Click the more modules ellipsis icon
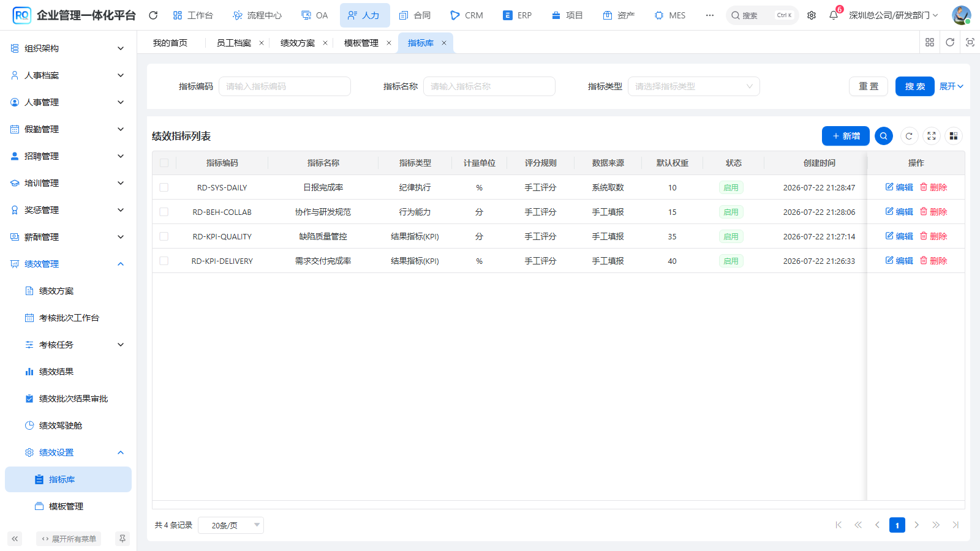Image resolution: width=980 pixels, height=551 pixels. 710,15
